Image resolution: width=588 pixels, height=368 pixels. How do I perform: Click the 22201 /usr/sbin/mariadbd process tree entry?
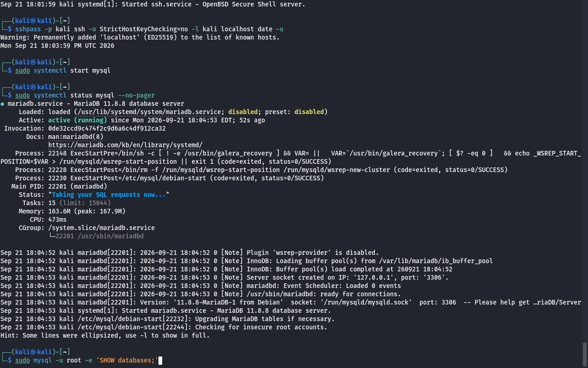100,236
